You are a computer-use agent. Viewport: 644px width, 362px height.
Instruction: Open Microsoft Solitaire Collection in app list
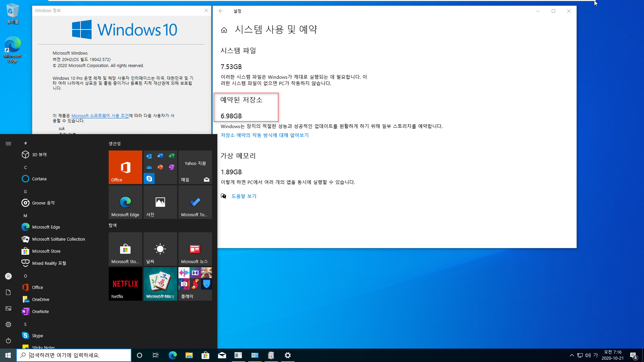(60, 239)
